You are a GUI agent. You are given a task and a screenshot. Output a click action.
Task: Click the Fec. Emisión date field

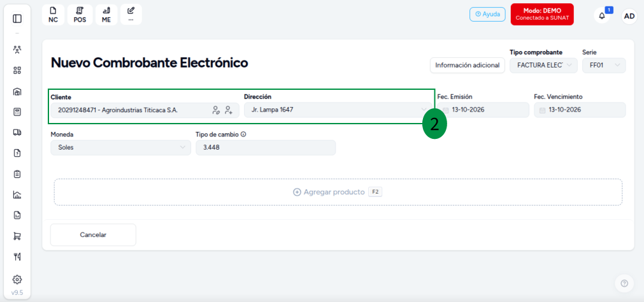pyautogui.click(x=483, y=110)
